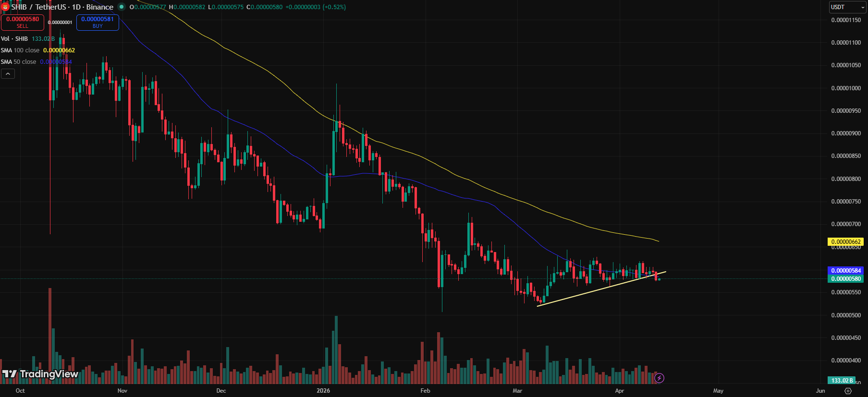Viewport: 868px width, 397px height.
Task: Click the low value L0.00000575
Action: pos(226,7)
